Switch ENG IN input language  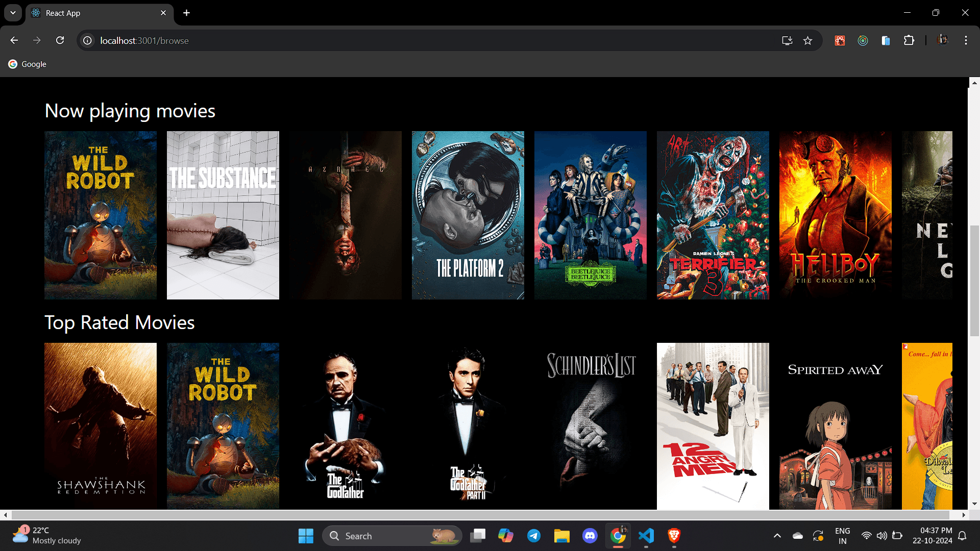point(842,536)
